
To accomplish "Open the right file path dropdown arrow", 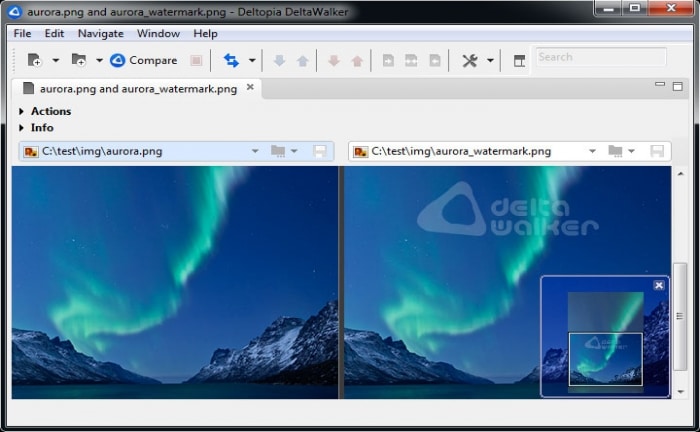I will pyautogui.click(x=593, y=151).
